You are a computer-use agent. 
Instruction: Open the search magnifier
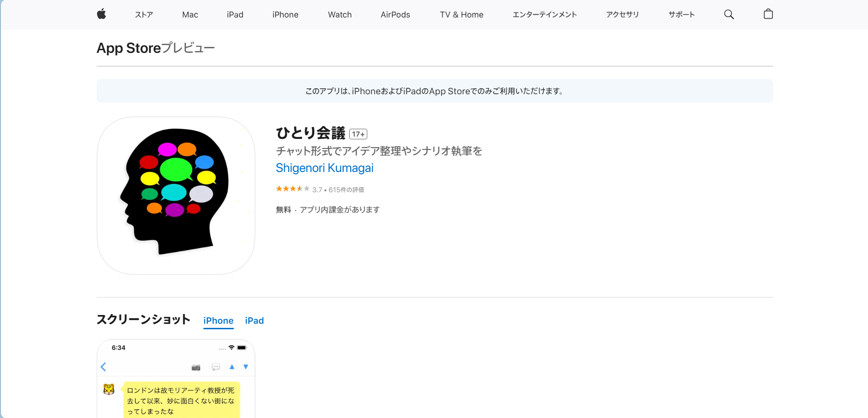(x=729, y=14)
